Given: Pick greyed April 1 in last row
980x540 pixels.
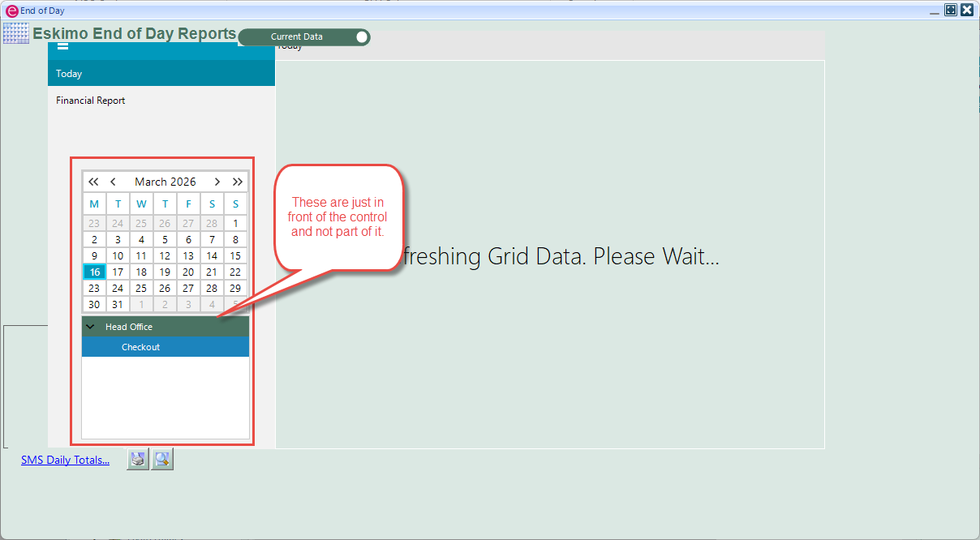Looking at the screenshot, I should pyautogui.click(x=141, y=304).
